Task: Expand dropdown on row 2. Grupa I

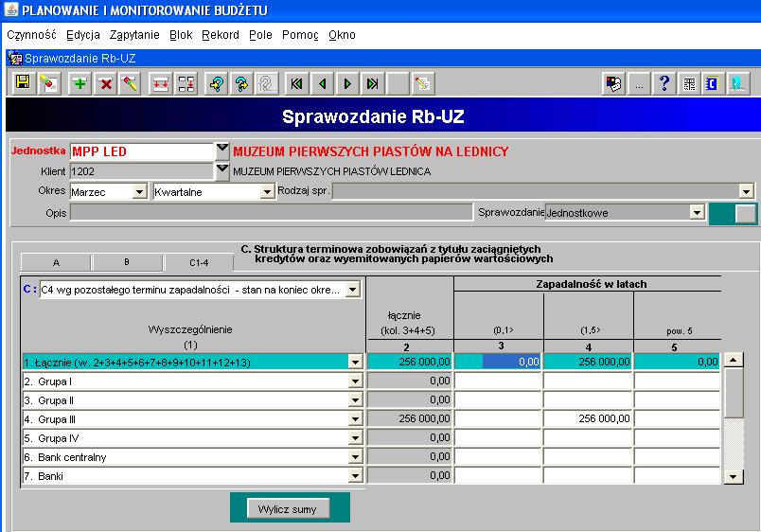Action: tap(355, 381)
